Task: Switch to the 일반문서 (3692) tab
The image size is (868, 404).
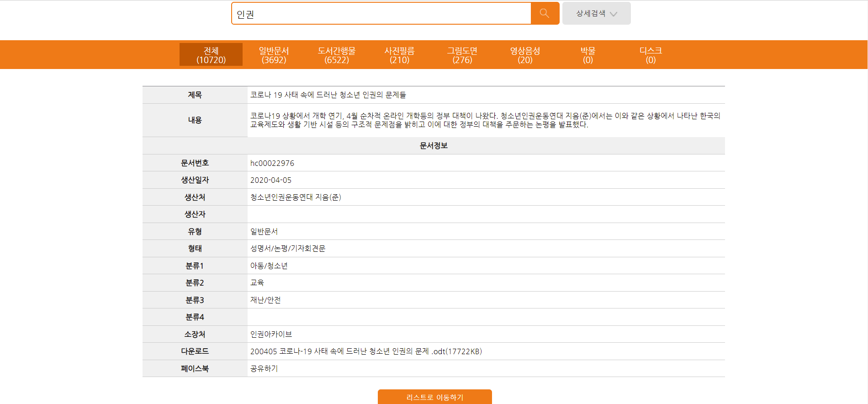Action: tap(274, 55)
